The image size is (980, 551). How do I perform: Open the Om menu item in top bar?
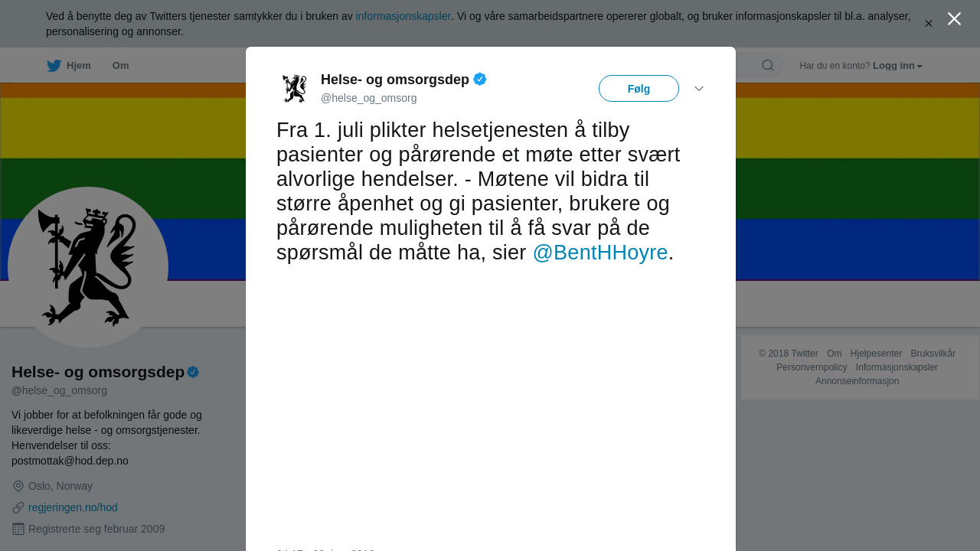tap(121, 66)
